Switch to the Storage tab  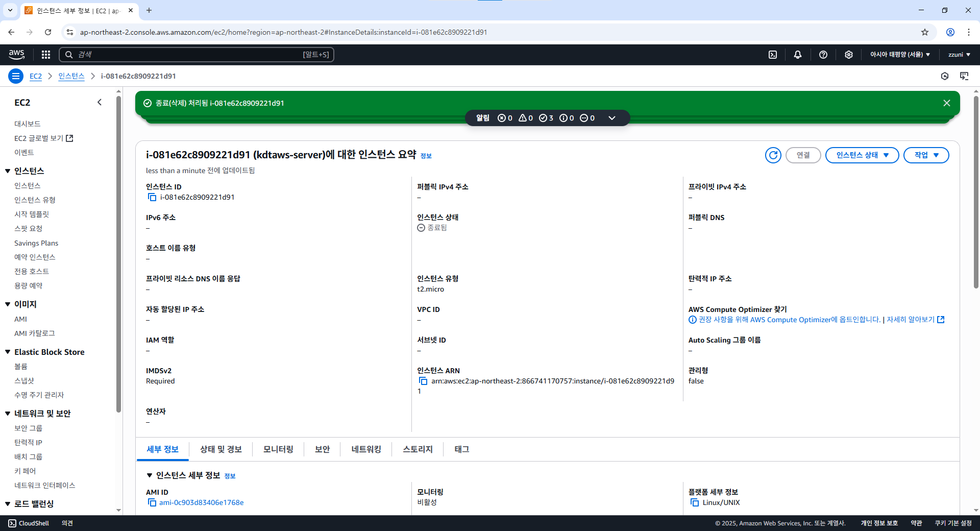[418, 449]
